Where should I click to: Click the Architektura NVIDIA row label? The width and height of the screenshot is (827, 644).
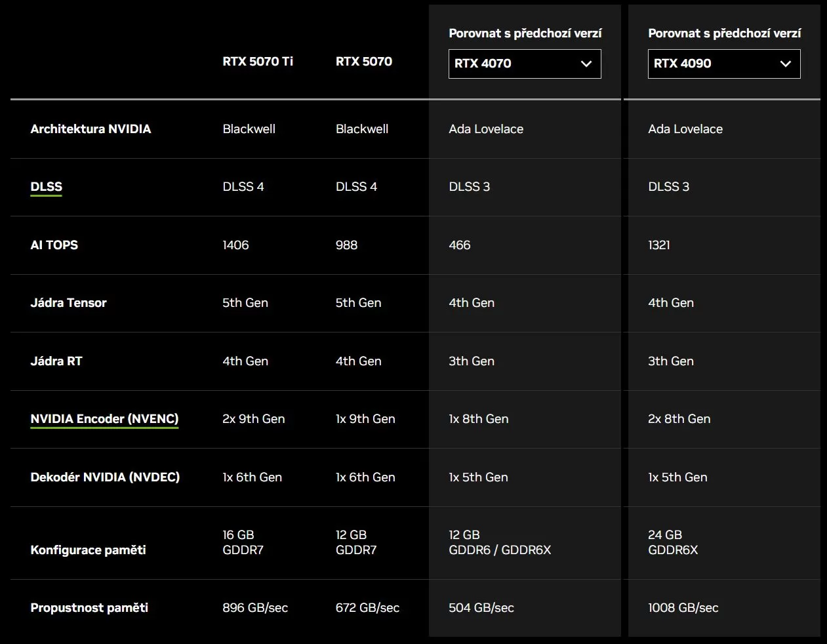coord(91,129)
